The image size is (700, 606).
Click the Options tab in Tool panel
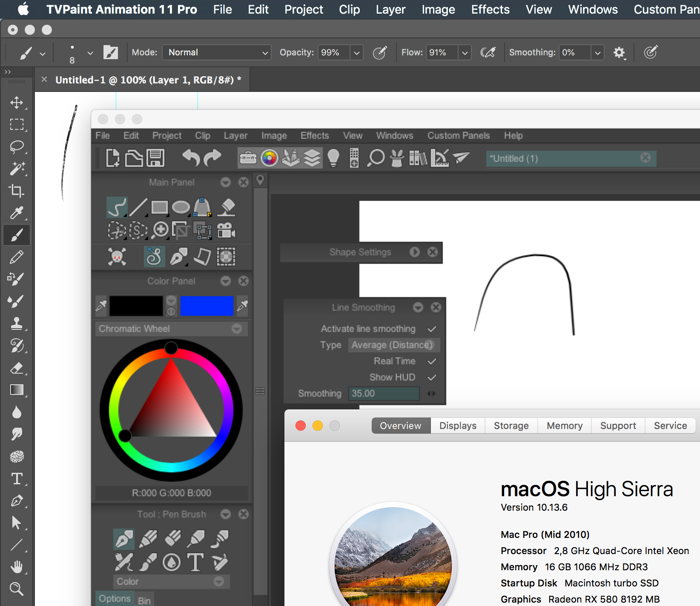tap(115, 598)
